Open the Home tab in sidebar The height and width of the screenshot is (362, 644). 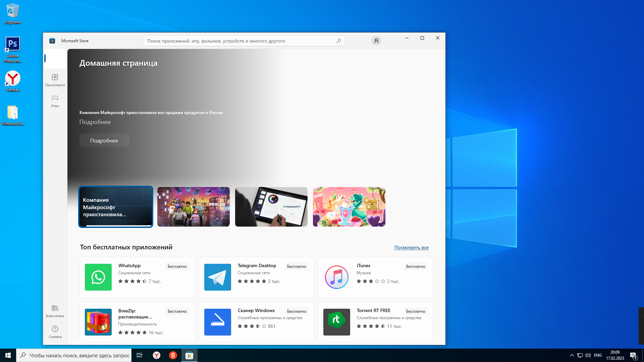point(55,59)
